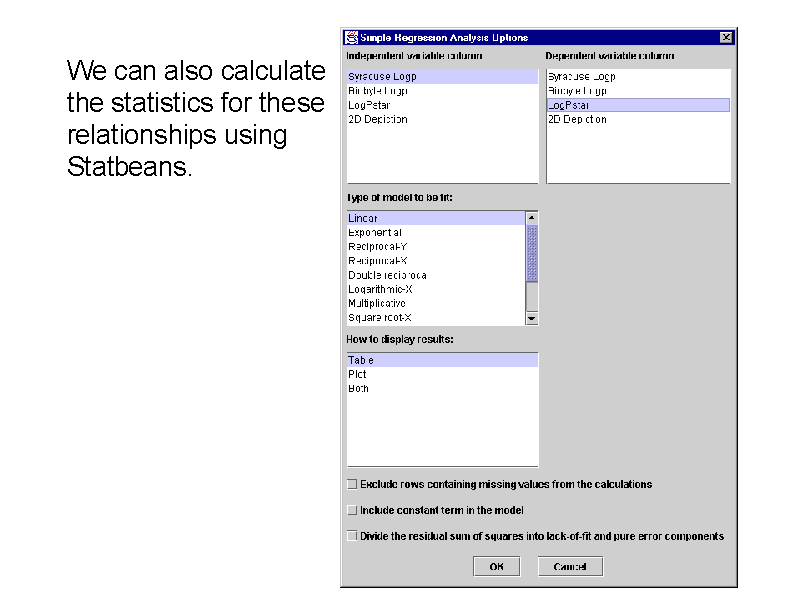Toggle Exclude rows containing missing values checkbox
Screen dimensions: 800x600
[352, 484]
